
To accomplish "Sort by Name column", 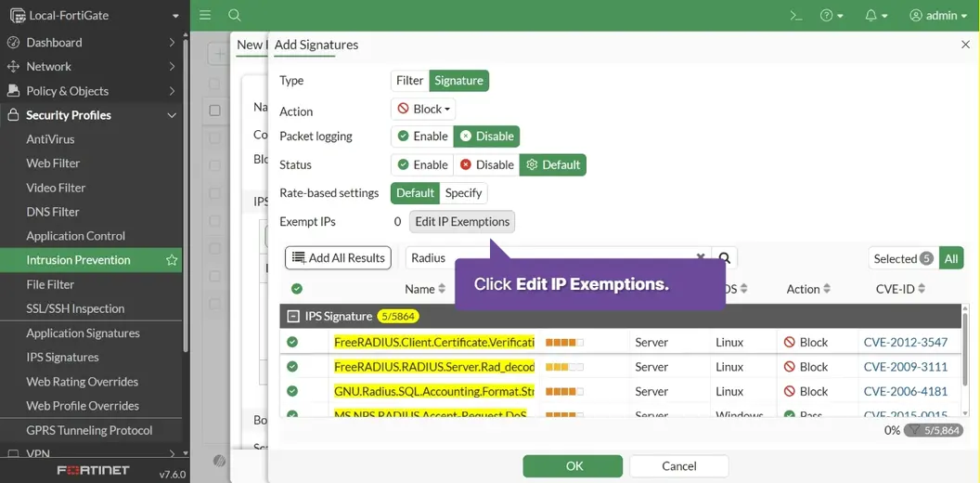I will (x=425, y=289).
